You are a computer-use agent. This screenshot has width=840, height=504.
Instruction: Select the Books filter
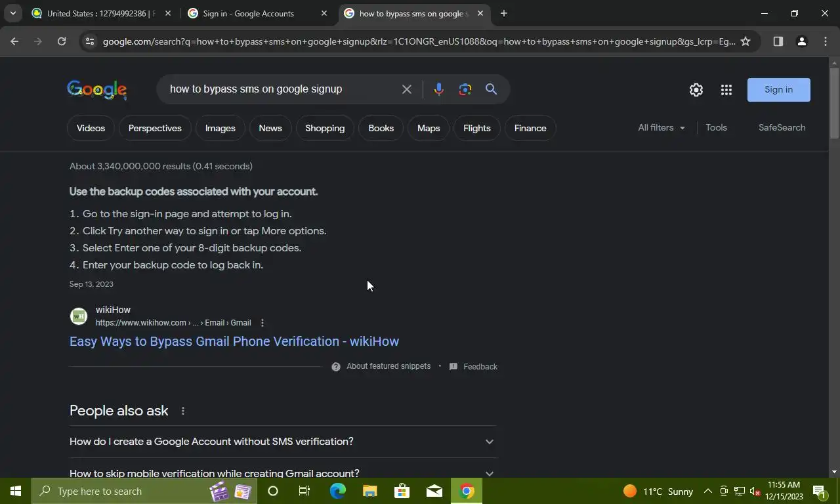click(381, 128)
